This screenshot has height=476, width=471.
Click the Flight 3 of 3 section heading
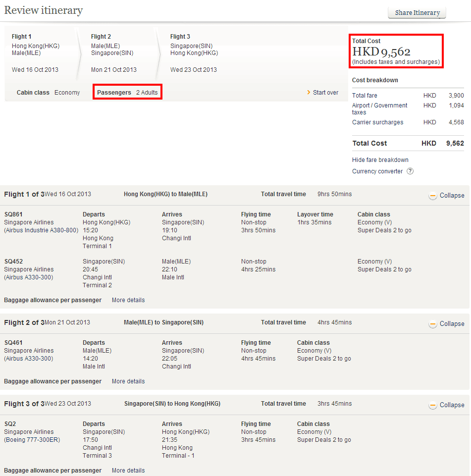tap(24, 404)
